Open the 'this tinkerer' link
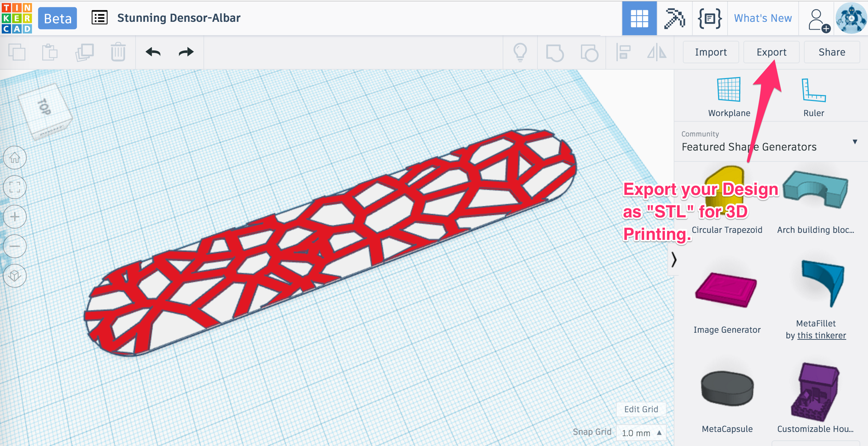Image resolution: width=868 pixels, height=446 pixels. [822, 335]
